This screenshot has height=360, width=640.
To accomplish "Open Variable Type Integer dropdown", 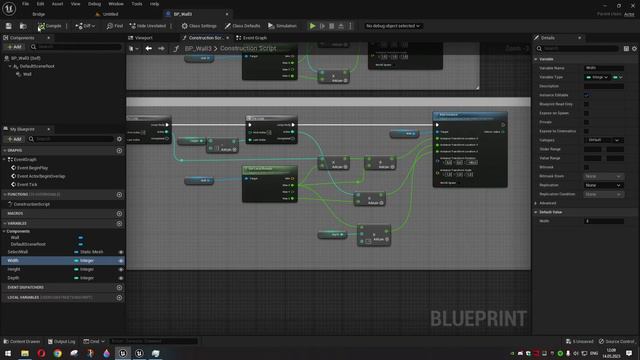I will (597, 77).
